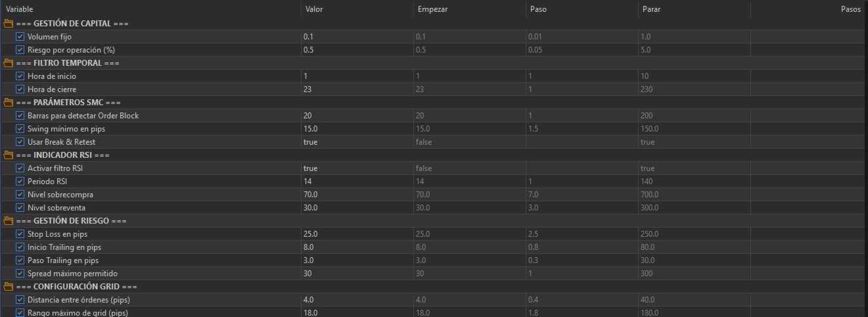This screenshot has width=868, height=317.
Task: Click the GESTIÓN DE RIESGO folder icon
Action: [9, 221]
